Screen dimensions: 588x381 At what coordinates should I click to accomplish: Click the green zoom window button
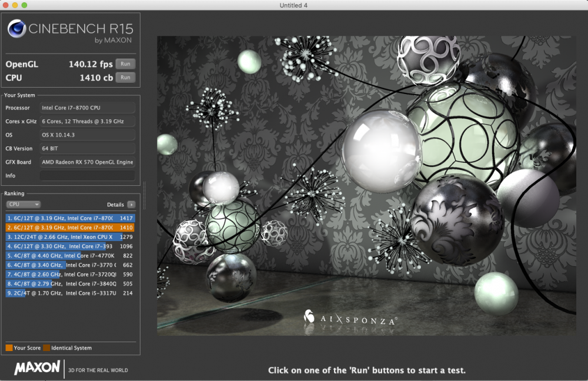24,5
